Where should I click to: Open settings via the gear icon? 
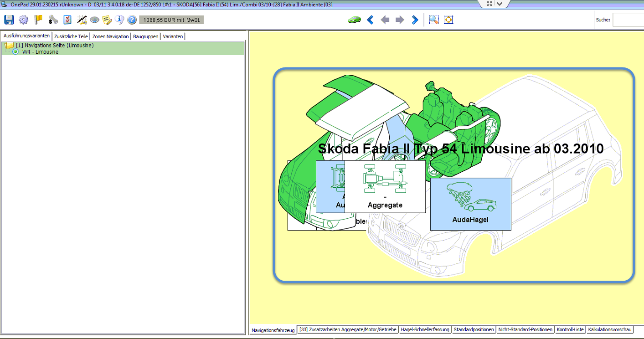(x=23, y=20)
